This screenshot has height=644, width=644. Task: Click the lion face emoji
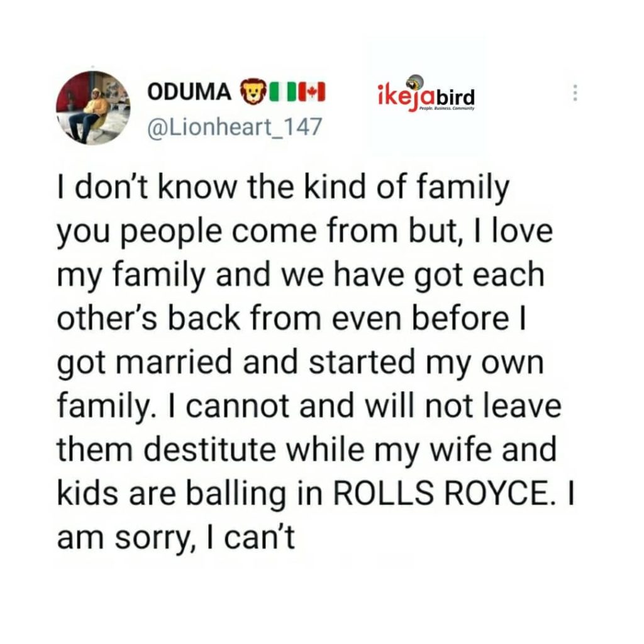253,92
